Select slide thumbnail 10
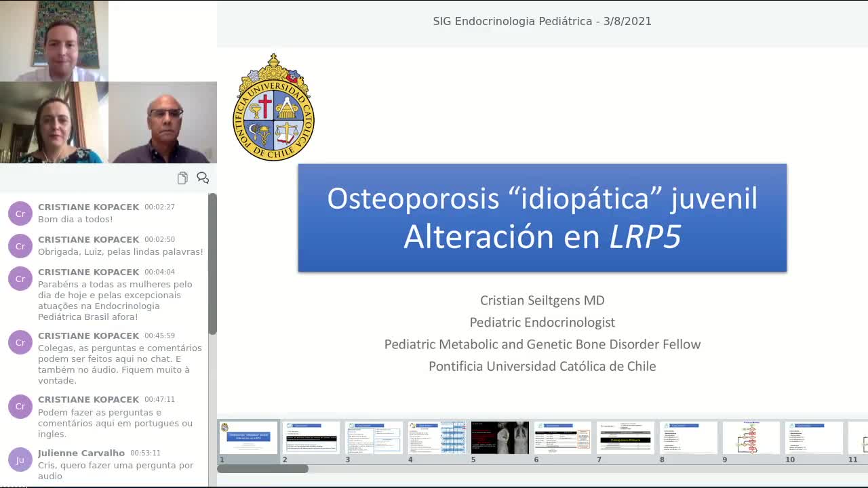 [x=814, y=438]
